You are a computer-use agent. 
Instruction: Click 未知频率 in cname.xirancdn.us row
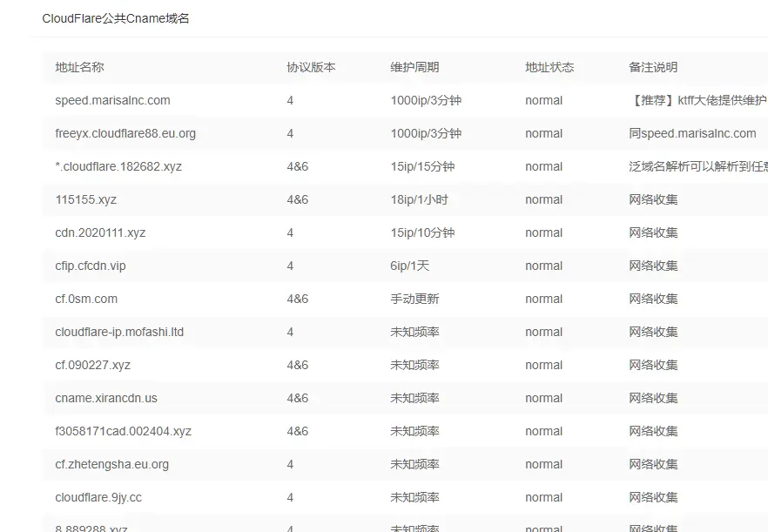pos(414,398)
